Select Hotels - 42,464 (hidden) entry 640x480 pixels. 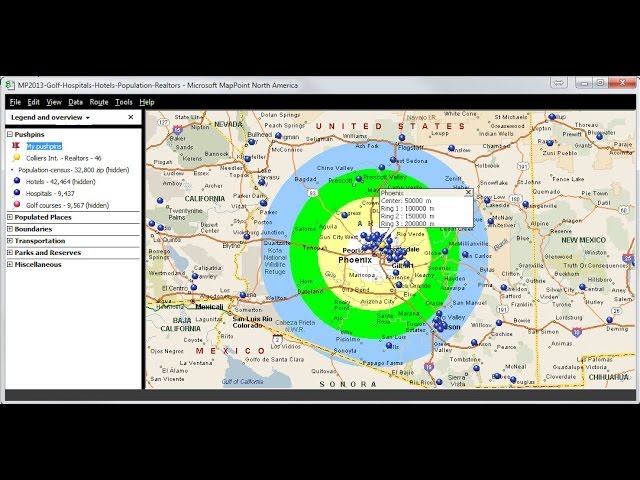tap(60, 182)
